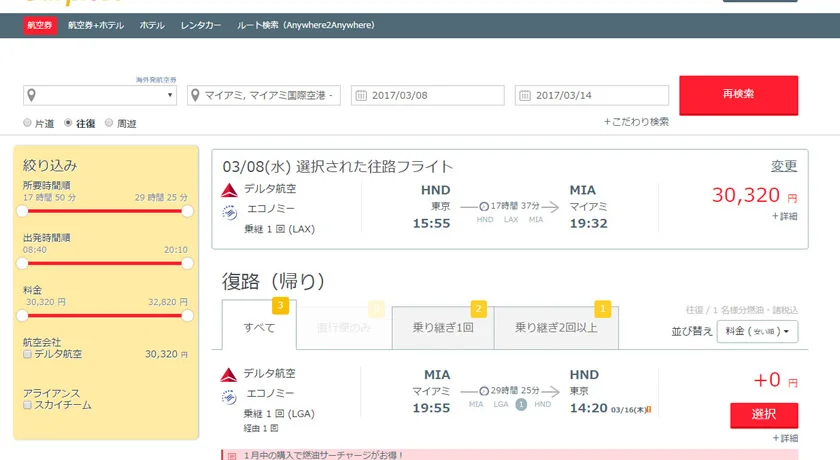Open calendar icon for 2017/03/08
840x460 pixels.
coord(361,95)
